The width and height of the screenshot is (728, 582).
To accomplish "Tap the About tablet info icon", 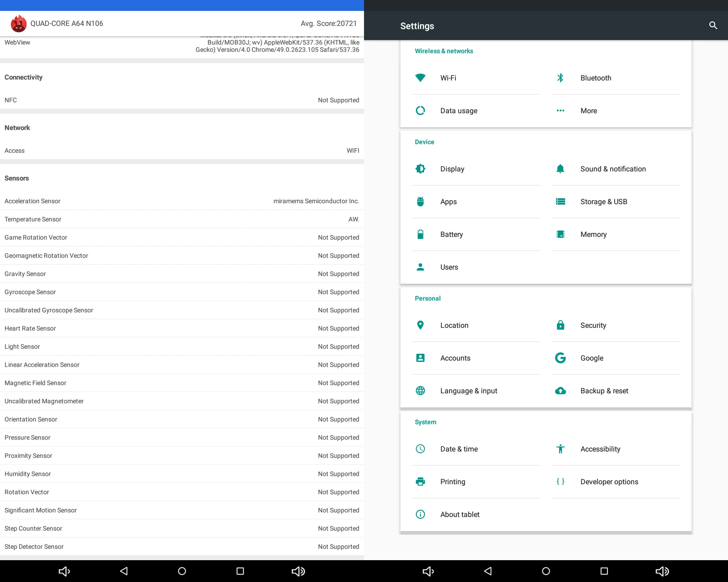I will coord(420,514).
